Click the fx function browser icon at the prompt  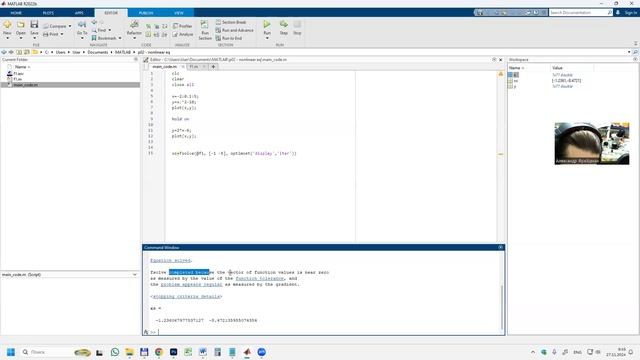[146, 332]
